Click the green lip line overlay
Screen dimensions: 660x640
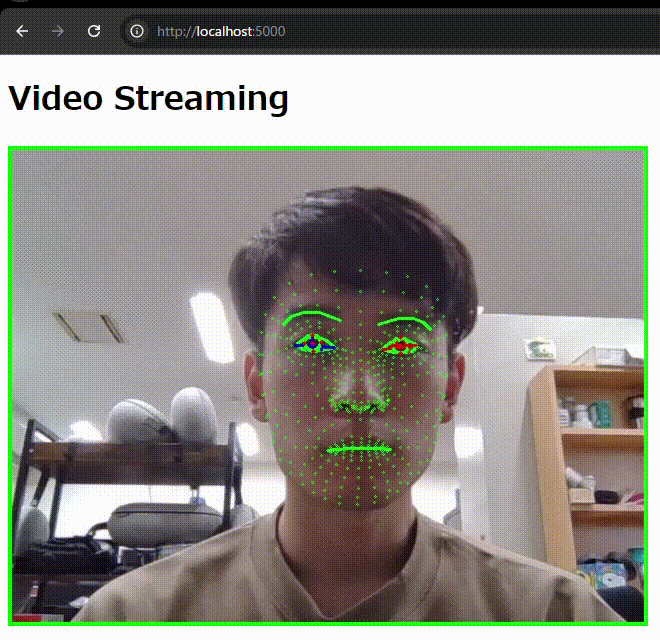pyautogui.click(x=359, y=449)
